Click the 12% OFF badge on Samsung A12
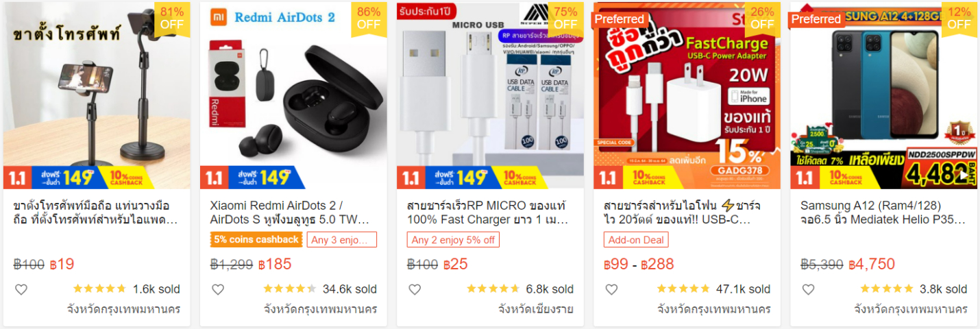Image resolution: width=980 pixels, height=329 pixels. [x=959, y=19]
